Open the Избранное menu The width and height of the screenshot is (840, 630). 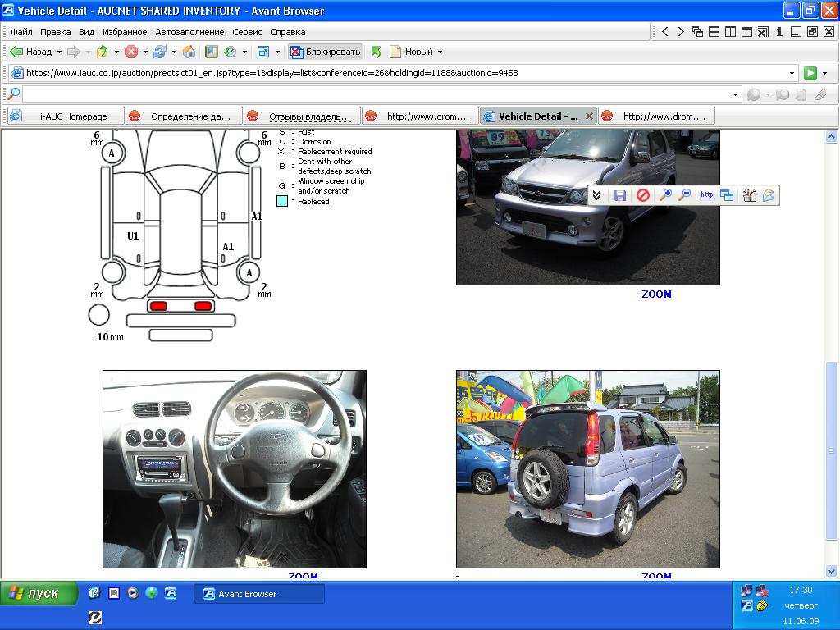pyautogui.click(x=125, y=32)
